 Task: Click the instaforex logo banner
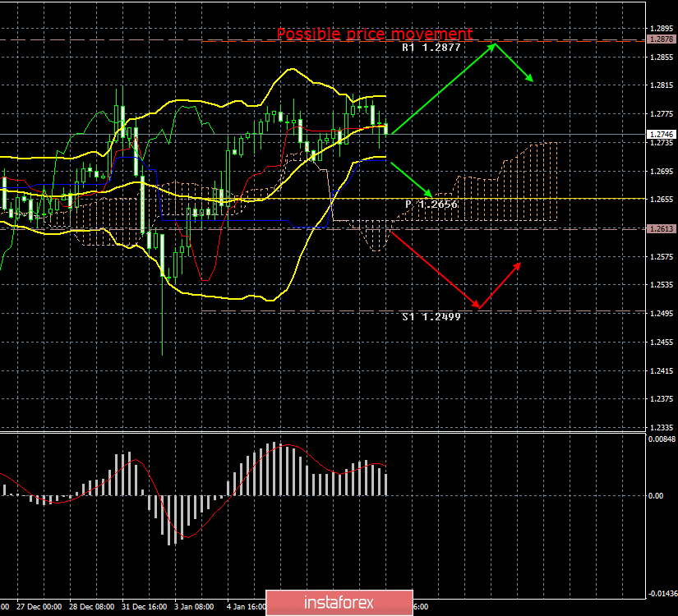pos(339,602)
